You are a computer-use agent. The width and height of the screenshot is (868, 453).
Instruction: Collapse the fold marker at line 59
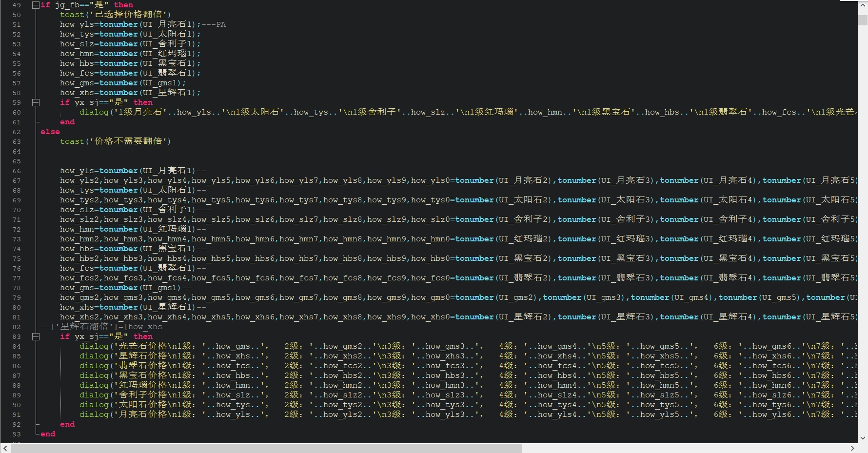(36, 102)
